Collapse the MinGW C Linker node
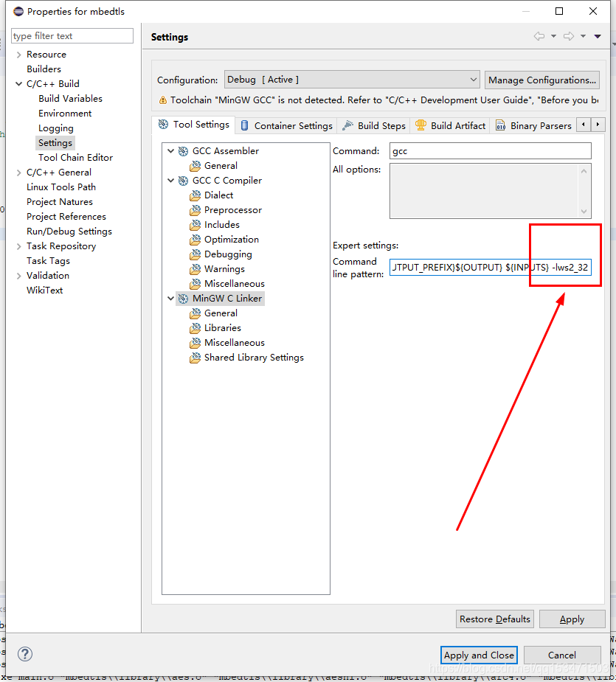 170,299
